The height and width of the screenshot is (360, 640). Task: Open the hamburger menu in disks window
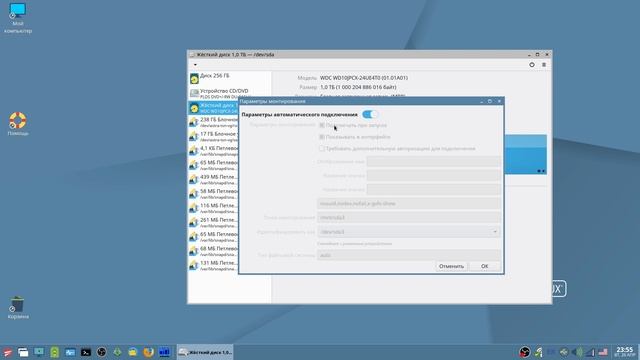[x=544, y=65]
